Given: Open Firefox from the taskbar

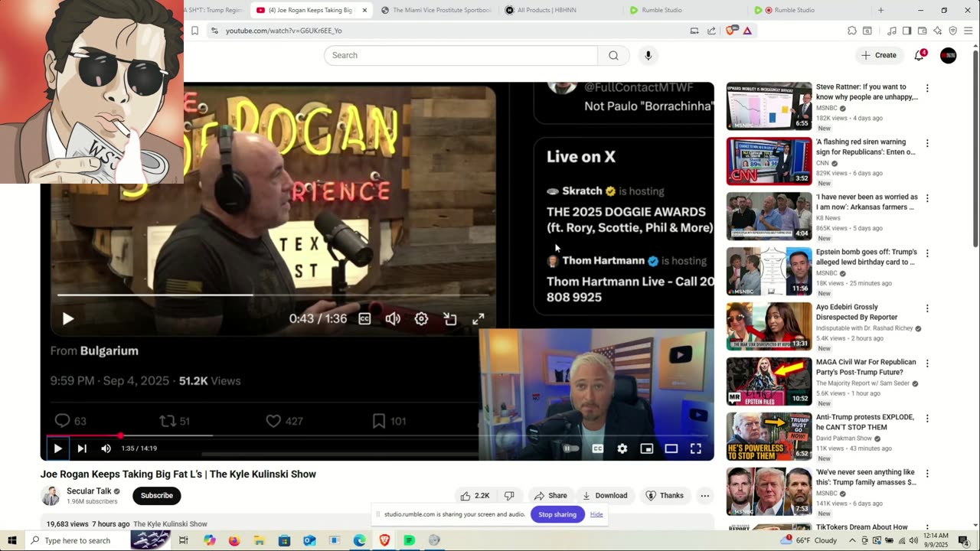Looking at the screenshot, I should click(234, 540).
